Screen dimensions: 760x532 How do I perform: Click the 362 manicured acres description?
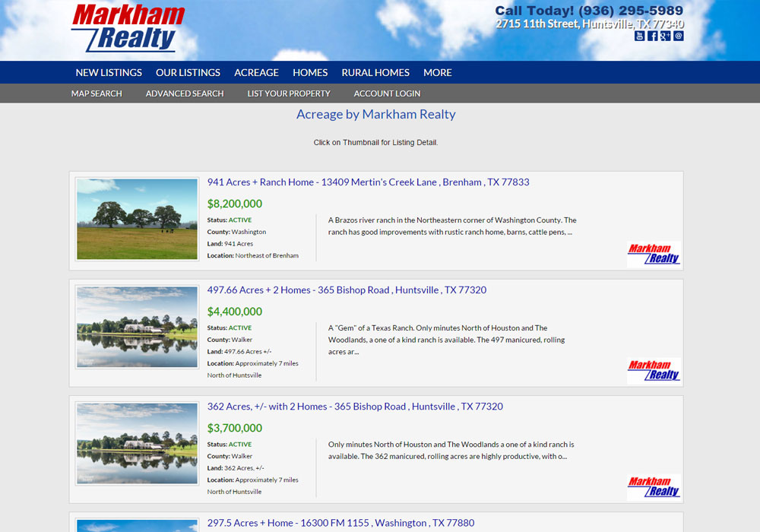(451, 451)
